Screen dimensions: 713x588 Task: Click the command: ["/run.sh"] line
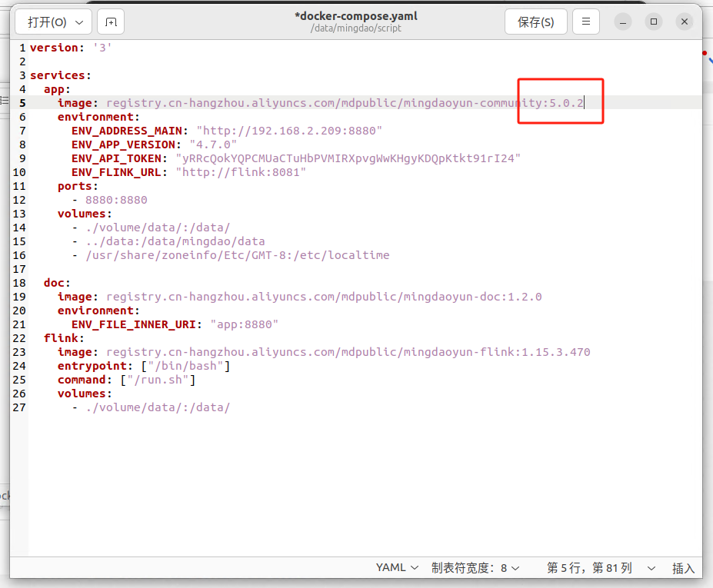click(127, 380)
